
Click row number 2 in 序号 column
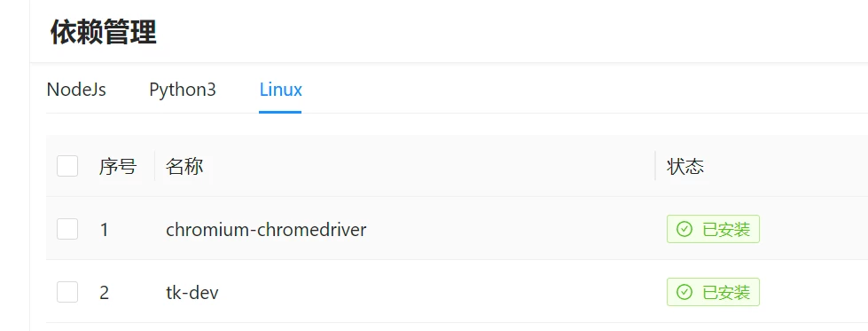click(x=104, y=292)
